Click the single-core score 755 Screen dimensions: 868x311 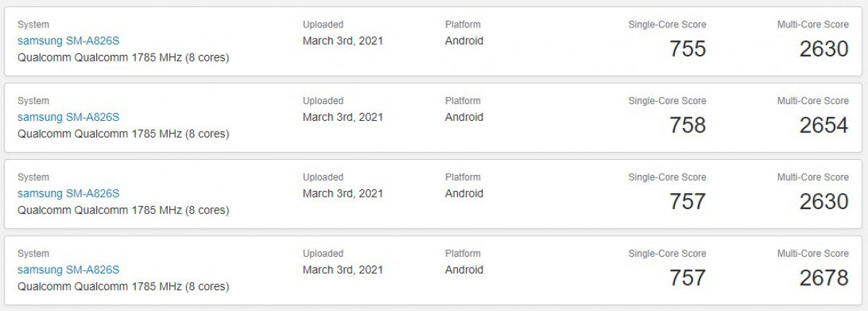[687, 49]
